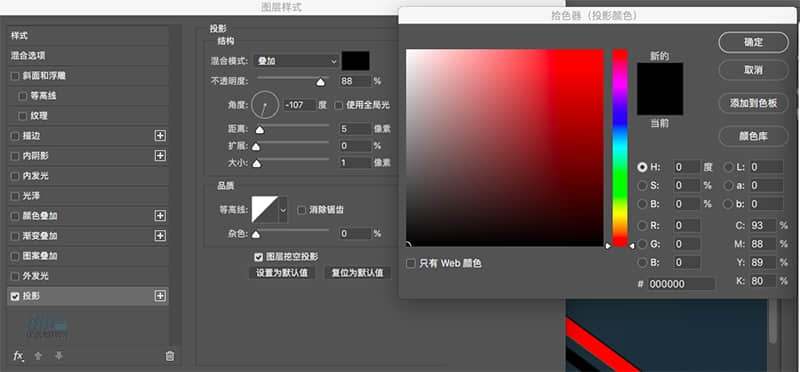Click the 不透明度 percent field

coord(355,81)
